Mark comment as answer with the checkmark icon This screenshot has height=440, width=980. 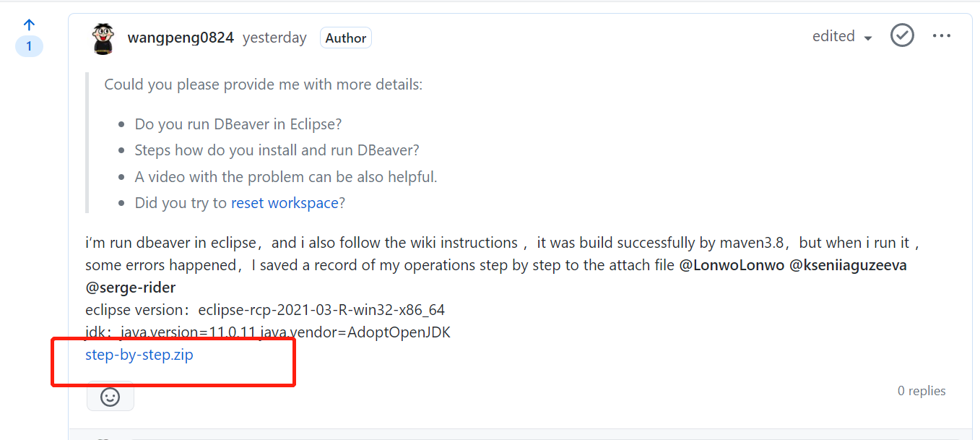(901, 35)
